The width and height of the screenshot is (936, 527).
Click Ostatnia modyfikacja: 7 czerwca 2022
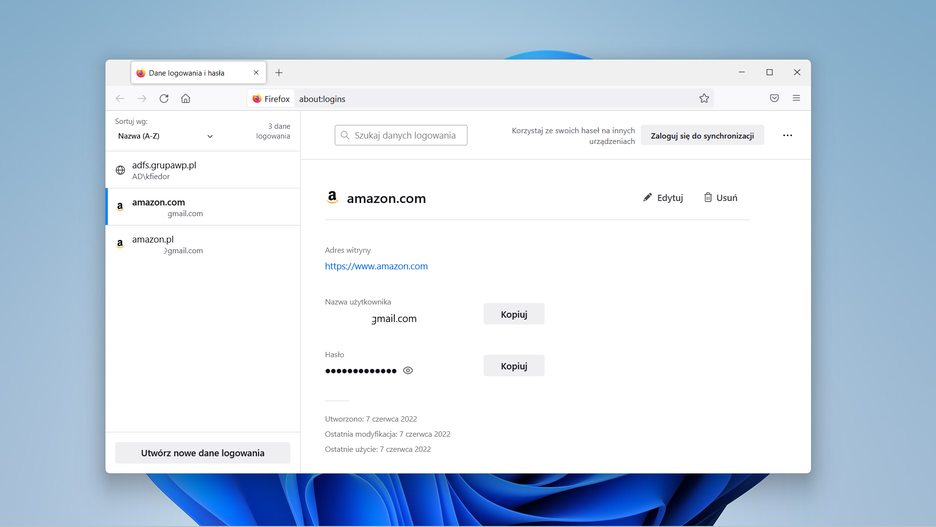387,434
